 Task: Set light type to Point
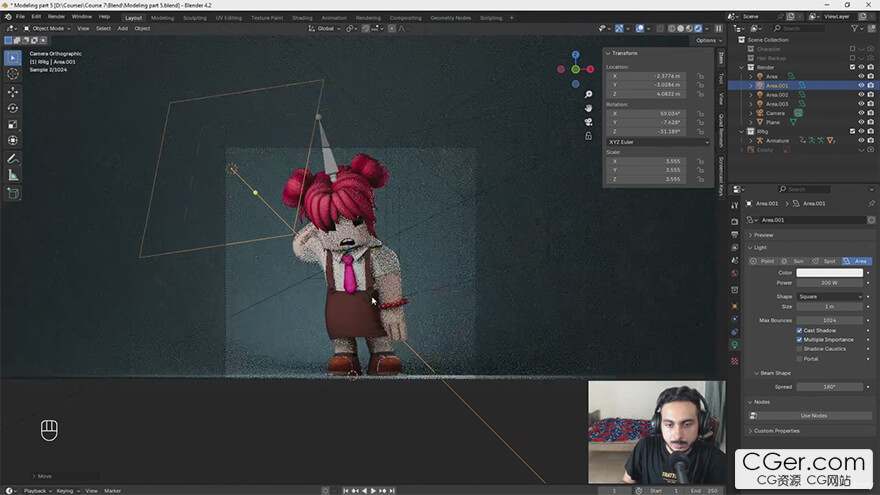click(763, 261)
